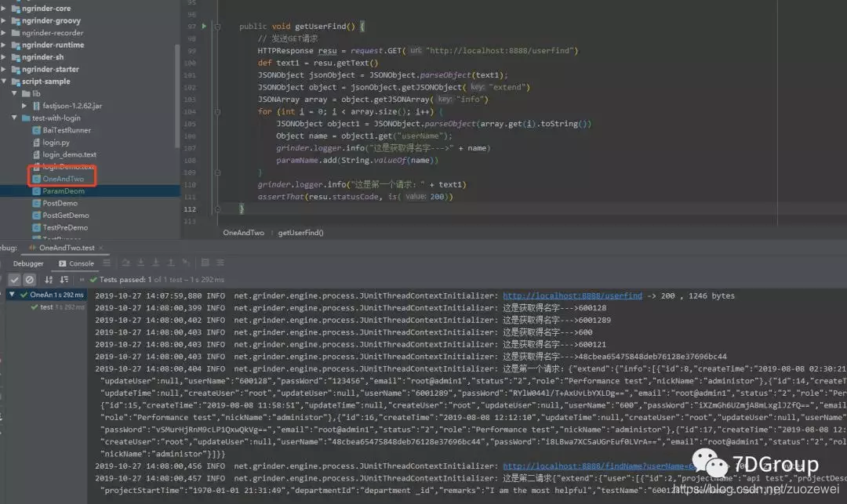
Task: Click line number 112 in gutter
Action: [190, 209]
